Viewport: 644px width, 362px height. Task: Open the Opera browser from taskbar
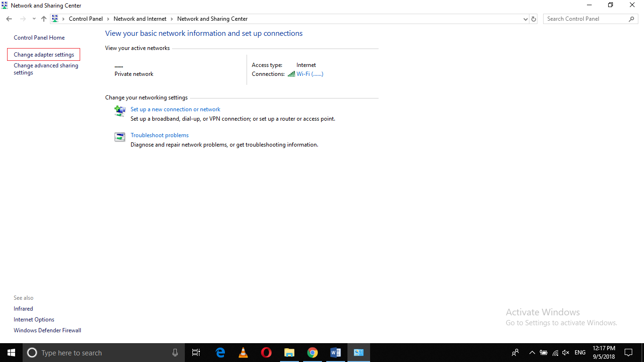coord(266,353)
